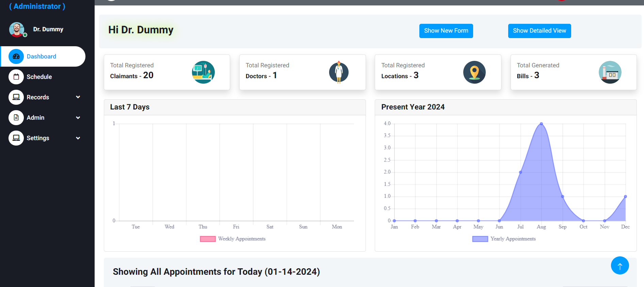Open Dr. Dummy profile avatar
The image size is (644, 287).
[x=17, y=30]
